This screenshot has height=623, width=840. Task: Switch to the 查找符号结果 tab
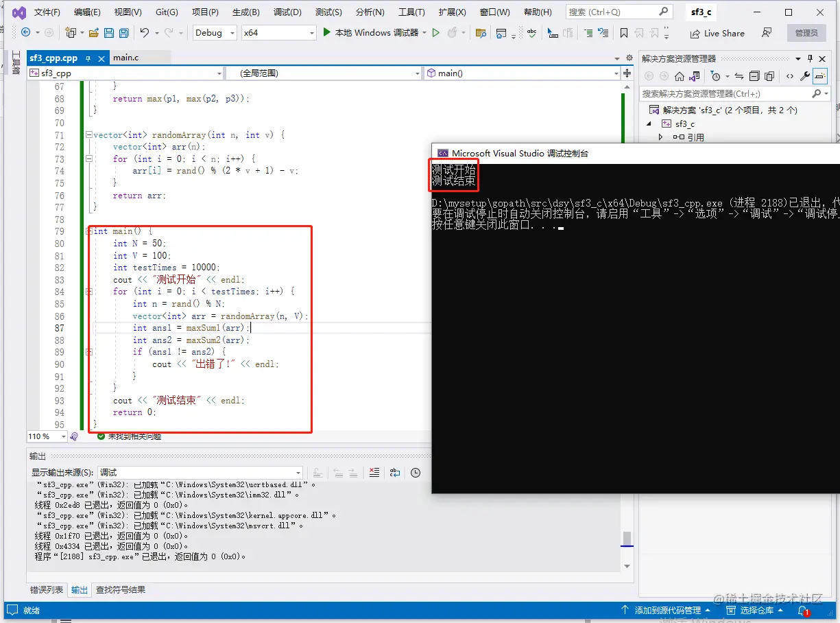(x=120, y=589)
